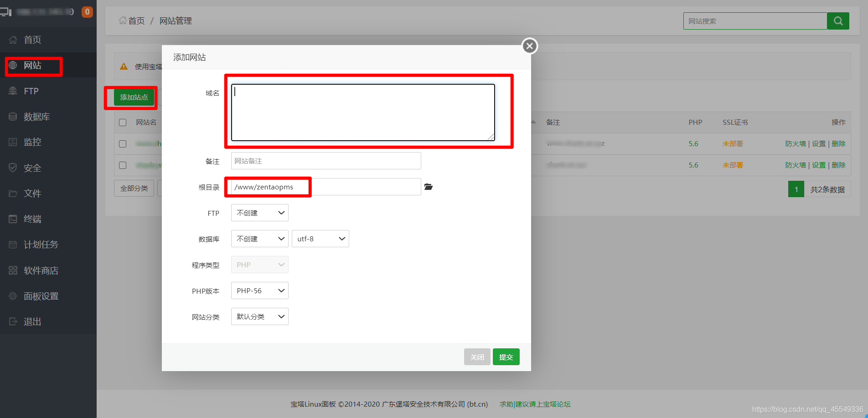Expand the FTP 不创建 dropdown
Screen dimensions: 868x418
260,213
